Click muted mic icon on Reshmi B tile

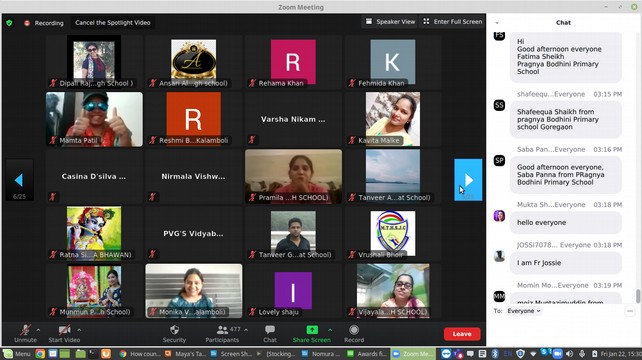click(152, 140)
